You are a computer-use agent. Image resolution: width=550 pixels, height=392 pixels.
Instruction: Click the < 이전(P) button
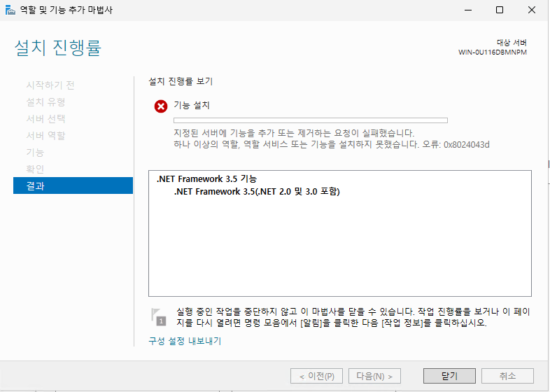pyautogui.click(x=316, y=376)
